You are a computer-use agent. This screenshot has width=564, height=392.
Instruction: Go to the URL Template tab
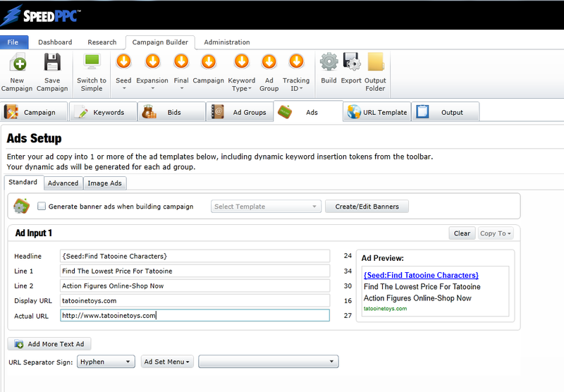point(376,112)
